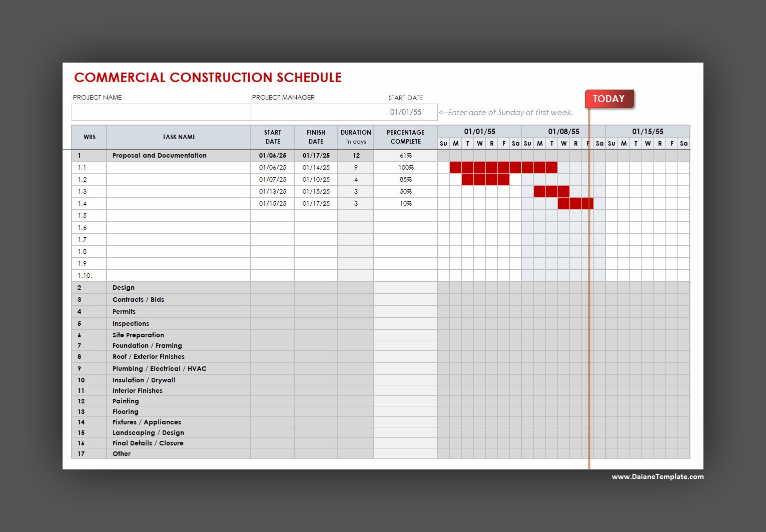Select the Duration in days column header
This screenshot has width=766, height=532.
[x=356, y=137]
